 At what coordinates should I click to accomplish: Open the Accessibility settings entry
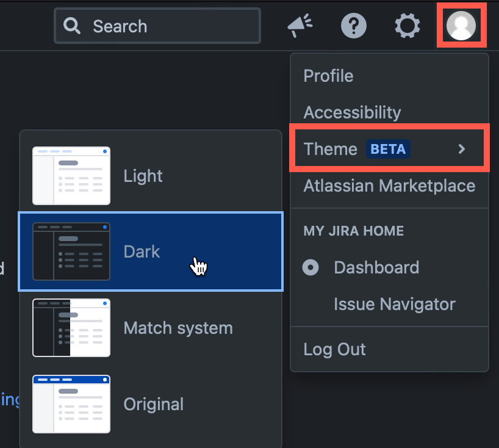coord(352,112)
